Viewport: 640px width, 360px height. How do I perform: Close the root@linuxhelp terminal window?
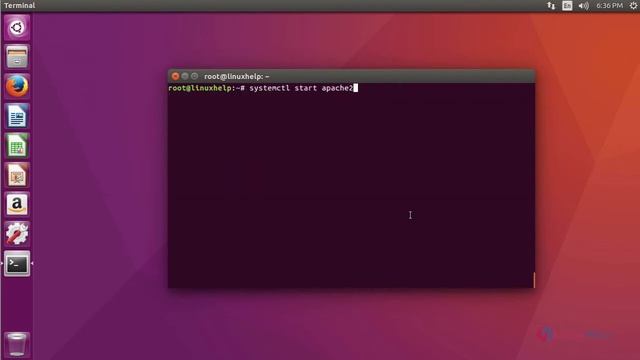(x=176, y=76)
